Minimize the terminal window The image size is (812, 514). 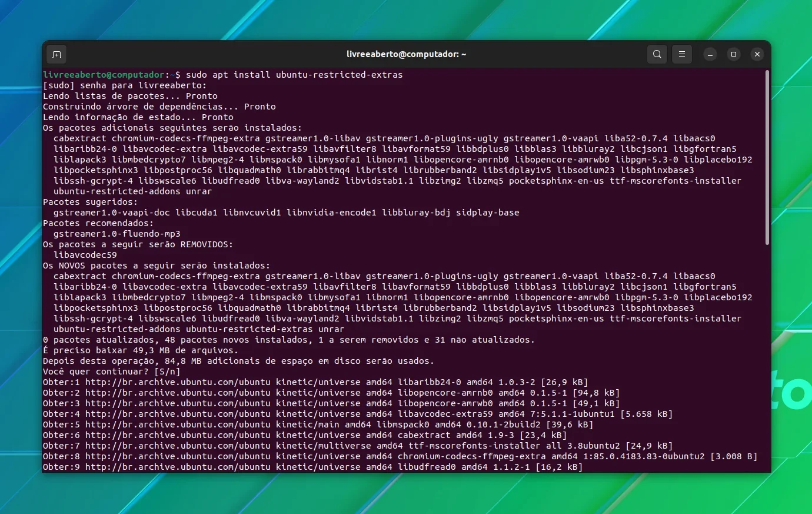click(x=710, y=54)
